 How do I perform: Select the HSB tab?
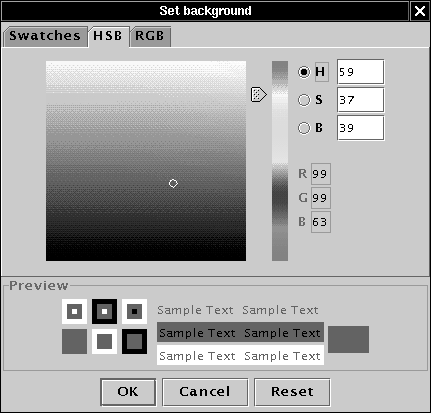[x=108, y=36]
